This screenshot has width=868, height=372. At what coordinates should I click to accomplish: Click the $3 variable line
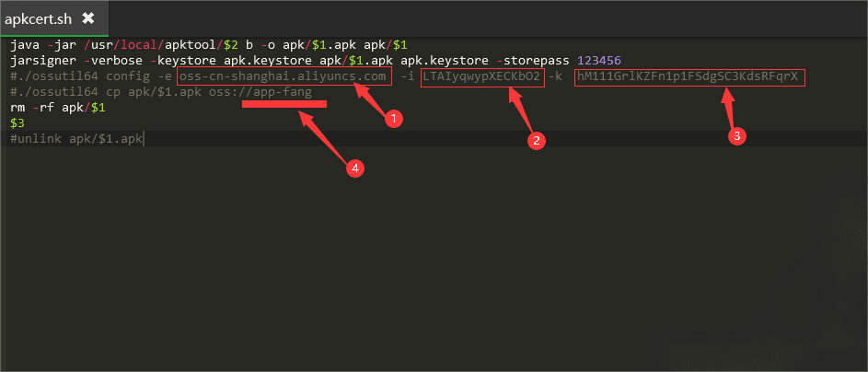(17, 122)
